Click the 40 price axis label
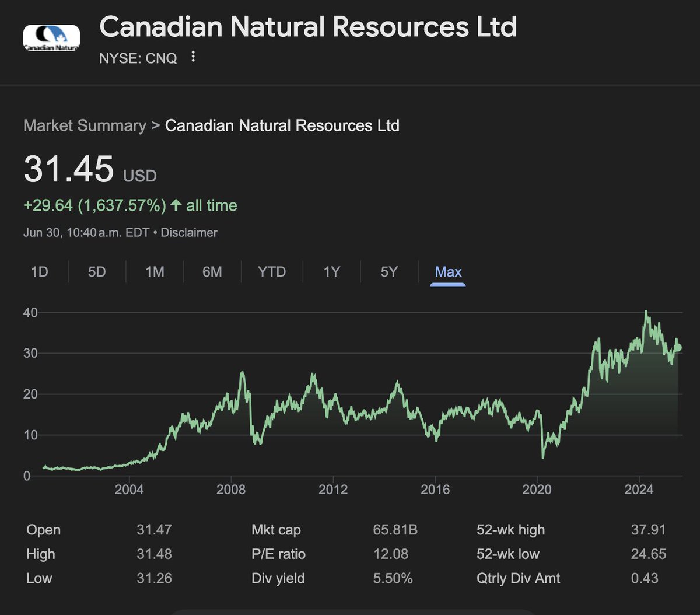700x615 pixels. [x=31, y=313]
